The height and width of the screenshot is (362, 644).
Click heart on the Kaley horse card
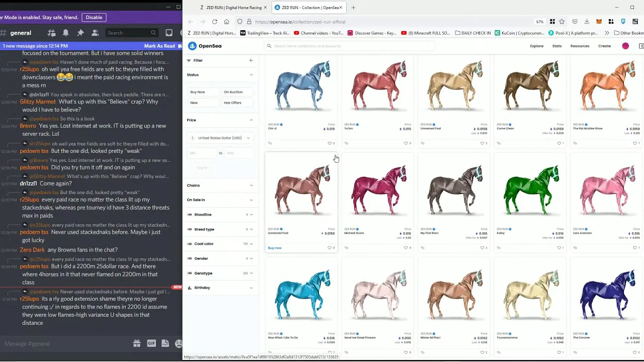click(x=559, y=248)
